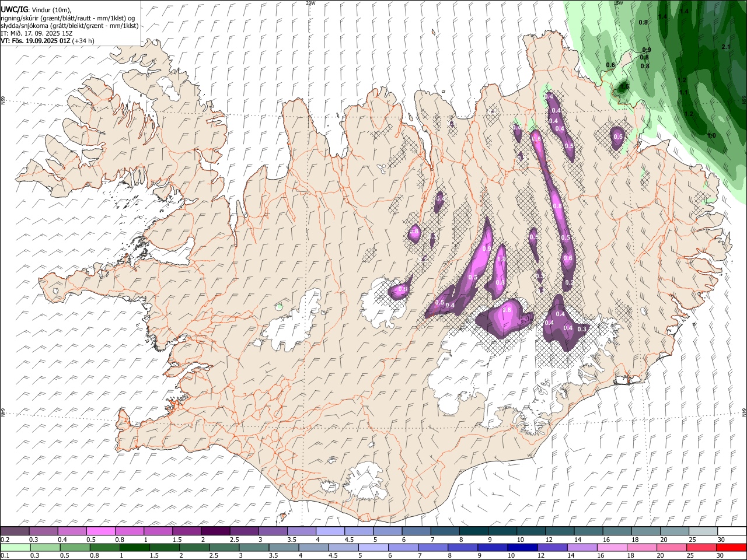Image resolution: width=747 pixels, height=560 pixels.
Task: Click the dark teal swatch between 8 and 9 on the upper scale
Action: click(473, 531)
